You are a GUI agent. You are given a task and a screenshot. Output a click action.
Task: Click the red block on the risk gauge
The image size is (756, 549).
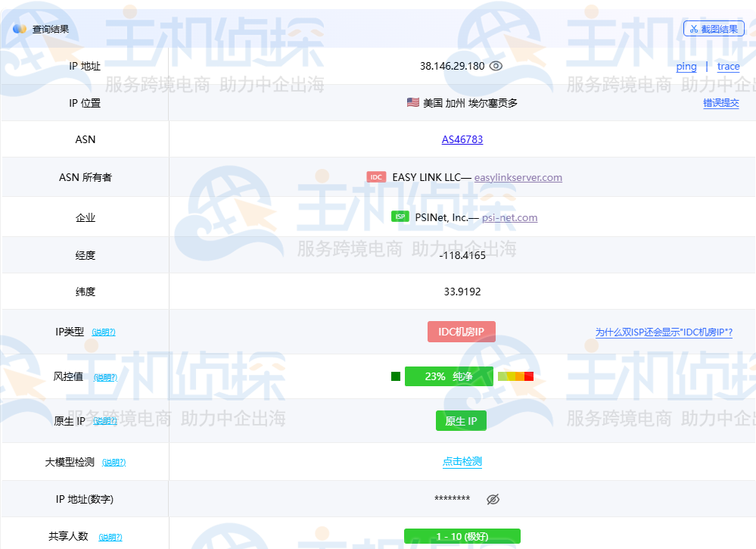[x=530, y=376]
